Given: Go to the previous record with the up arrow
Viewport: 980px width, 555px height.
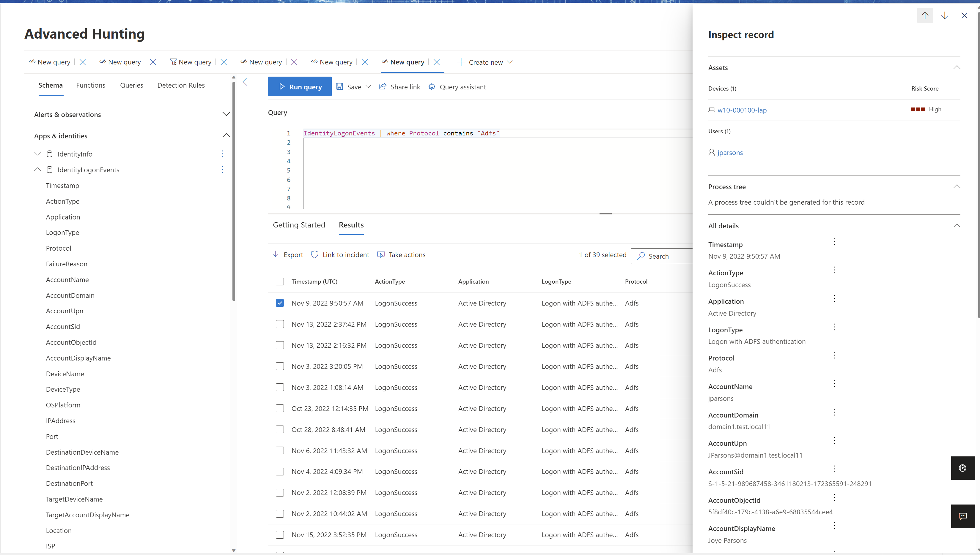Looking at the screenshot, I should (x=925, y=16).
